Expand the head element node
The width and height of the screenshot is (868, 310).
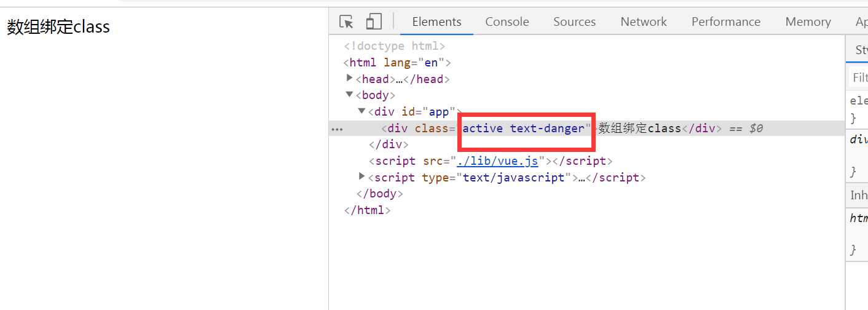(x=350, y=78)
